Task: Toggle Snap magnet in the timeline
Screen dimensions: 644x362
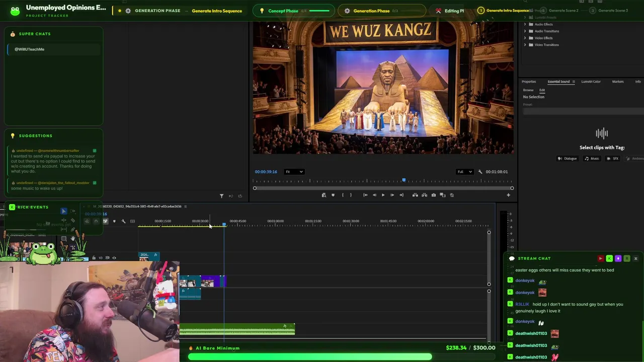Action: click(96, 221)
